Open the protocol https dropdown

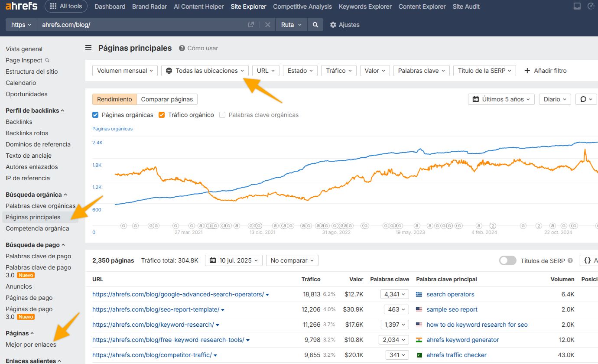[x=21, y=25]
